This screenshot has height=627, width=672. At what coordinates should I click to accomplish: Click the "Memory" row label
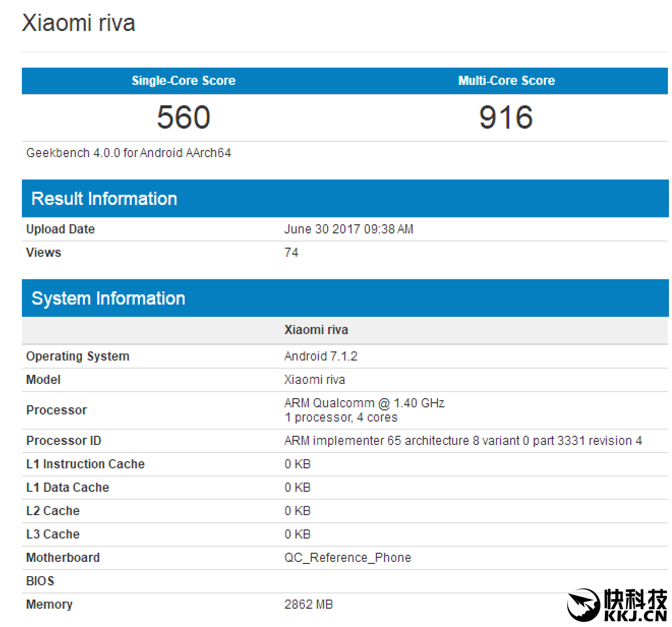pyautogui.click(x=49, y=604)
